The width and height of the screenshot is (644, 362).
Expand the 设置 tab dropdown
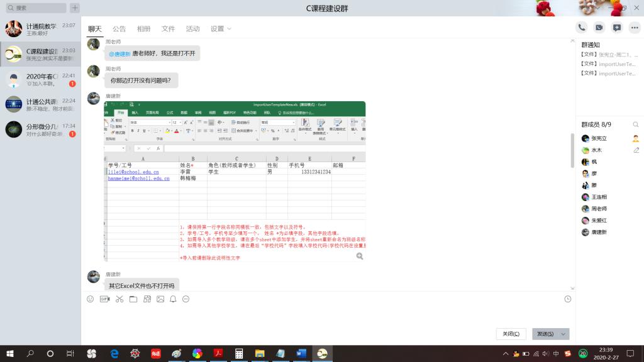click(221, 29)
